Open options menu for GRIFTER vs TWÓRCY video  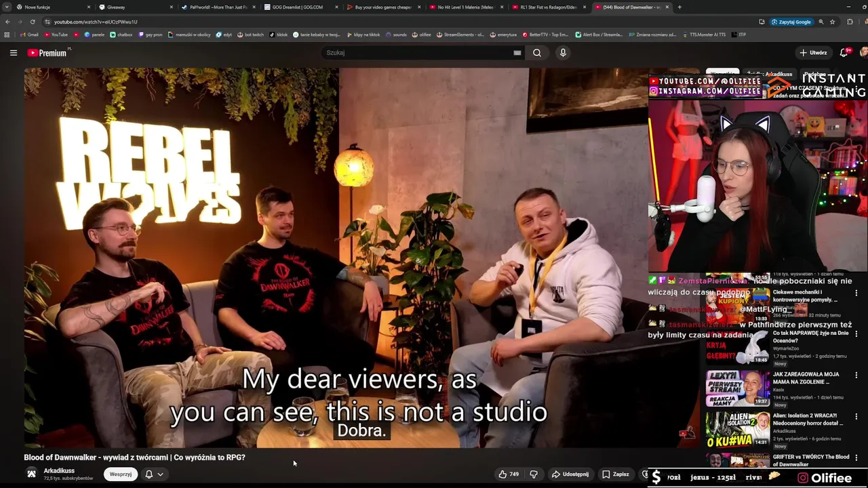pos(856,458)
